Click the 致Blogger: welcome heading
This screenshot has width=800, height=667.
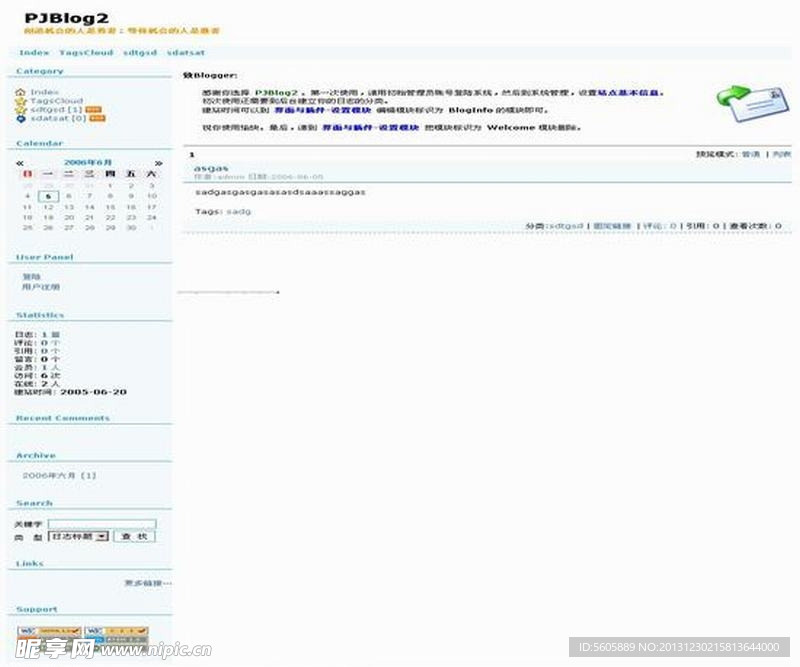tap(210, 76)
